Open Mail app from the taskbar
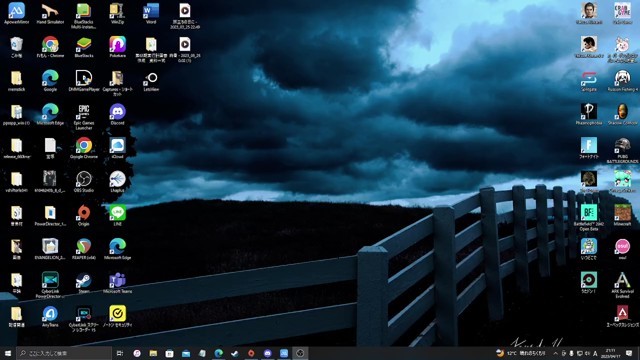 tap(186, 353)
